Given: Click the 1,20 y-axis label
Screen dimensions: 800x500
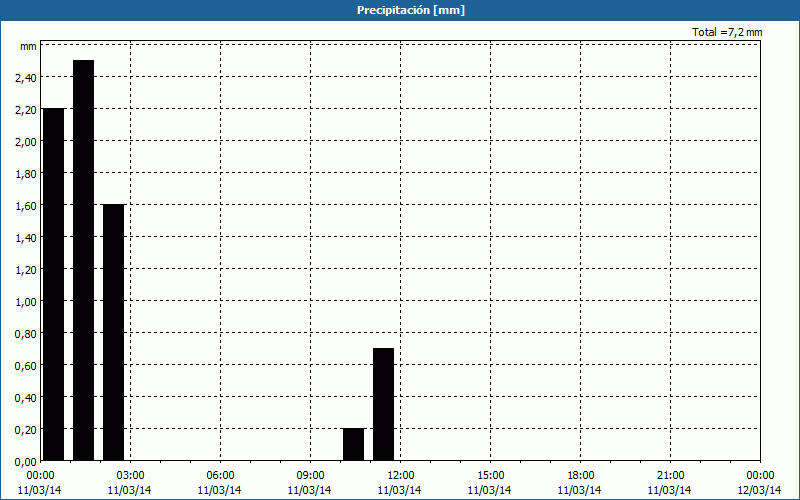Looking at the screenshot, I should [26, 269].
